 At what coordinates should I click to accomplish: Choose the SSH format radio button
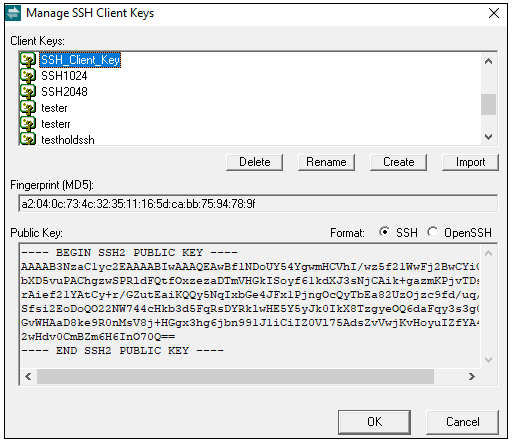(384, 232)
